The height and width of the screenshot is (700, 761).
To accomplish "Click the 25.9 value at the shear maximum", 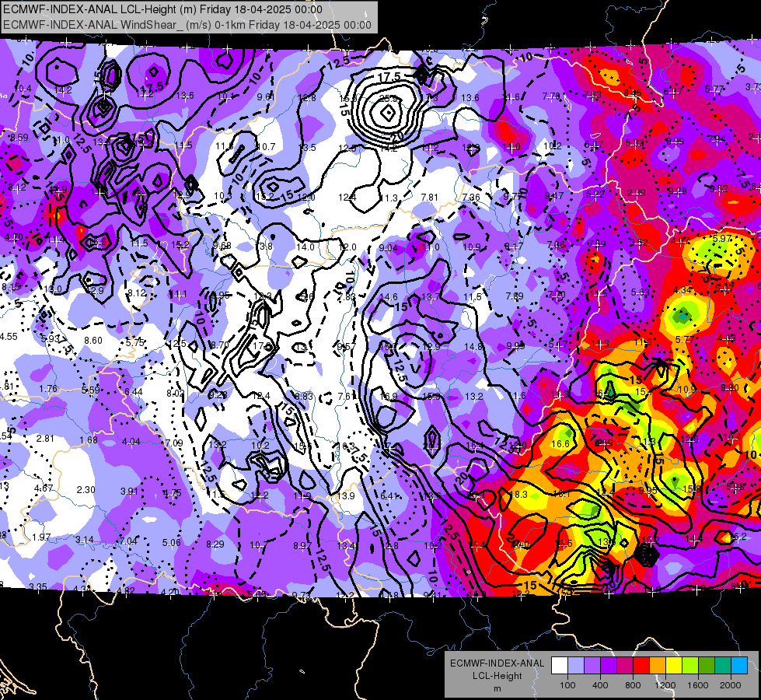I will (x=388, y=99).
